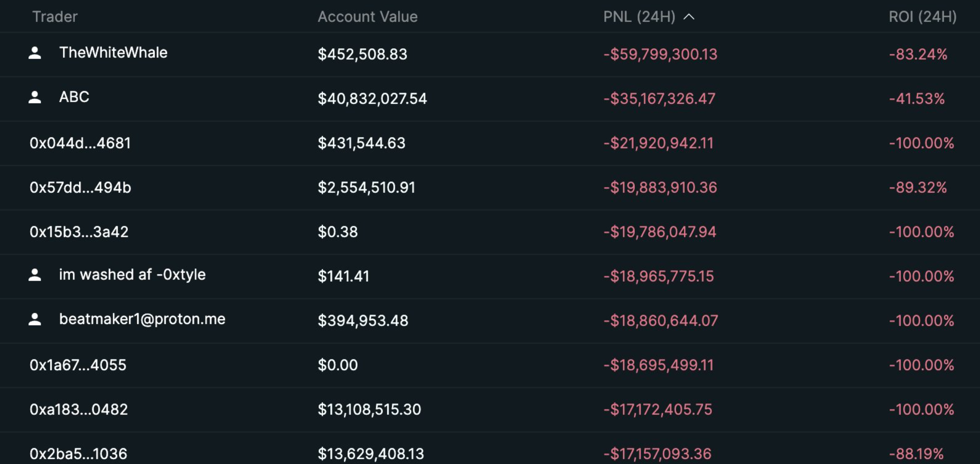Open the im washed af -0xtyle profile
This screenshot has width=980, height=464.
point(132,274)
